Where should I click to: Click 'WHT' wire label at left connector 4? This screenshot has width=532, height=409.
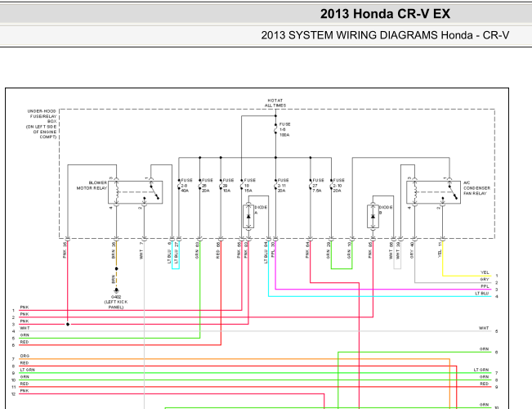[x=25, y=328]
